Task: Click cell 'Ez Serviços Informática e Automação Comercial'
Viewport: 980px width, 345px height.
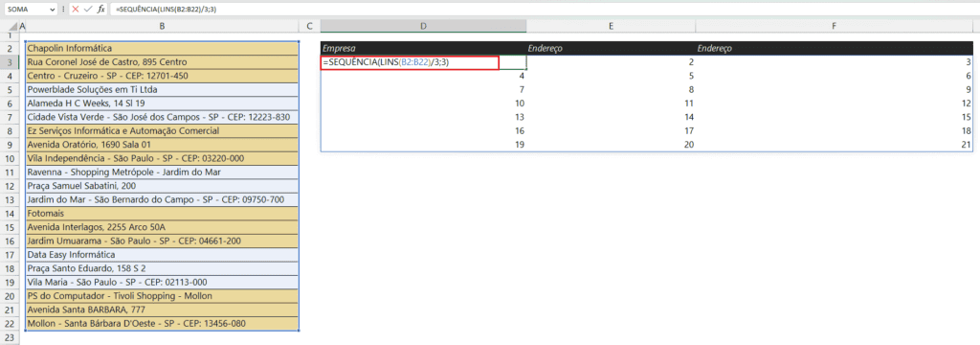Action: [162, 131]
